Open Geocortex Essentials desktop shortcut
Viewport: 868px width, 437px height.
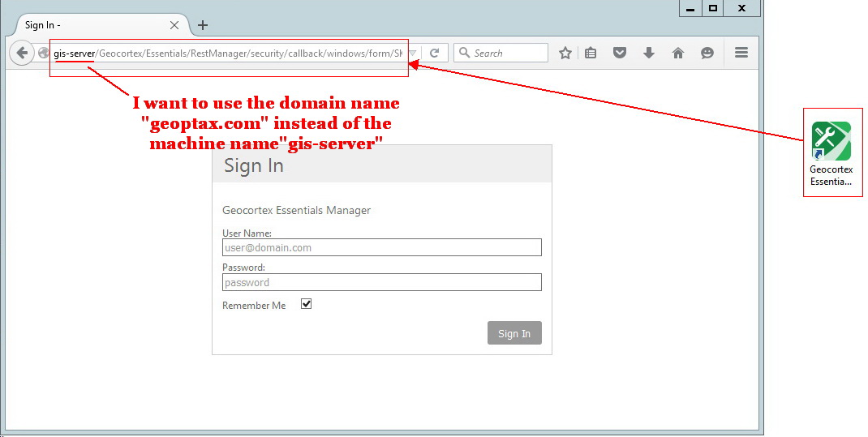pyautogui.click(x=831, y=153)
